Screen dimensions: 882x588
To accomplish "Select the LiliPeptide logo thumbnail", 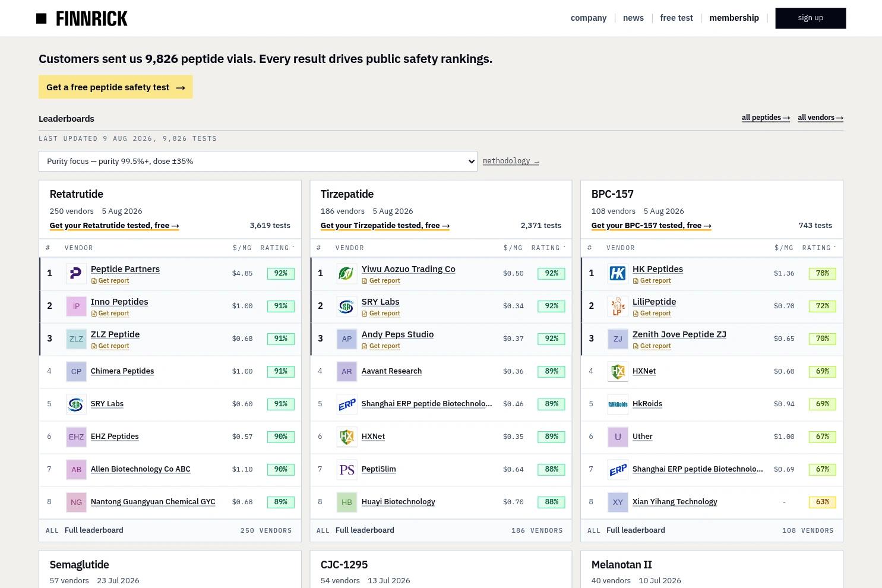I will coord(618,306).
